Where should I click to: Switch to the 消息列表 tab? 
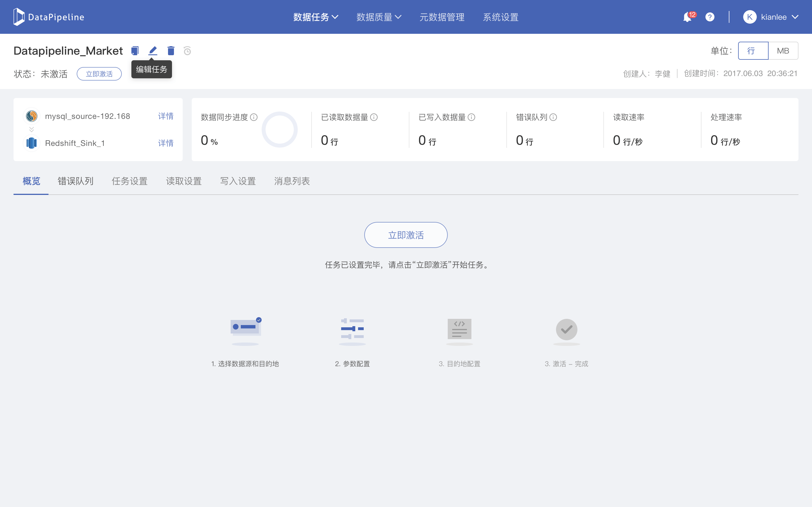(x=292, y=181)
